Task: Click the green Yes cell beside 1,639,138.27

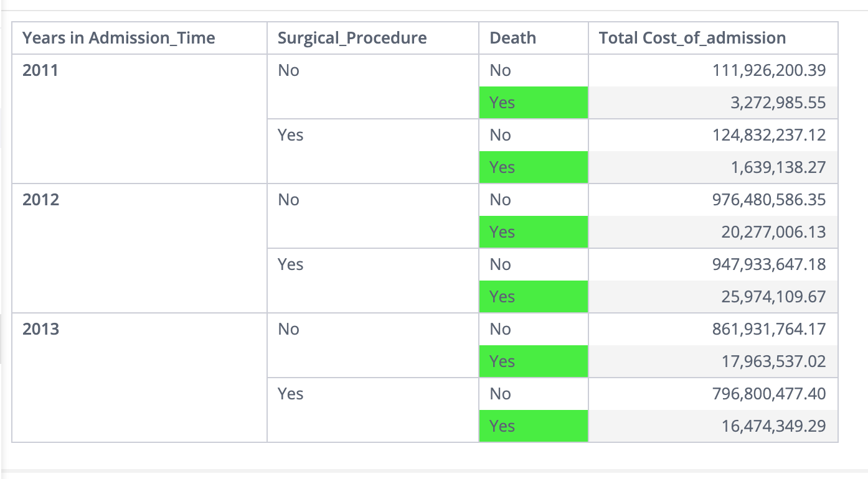Action: click(533, 167)
